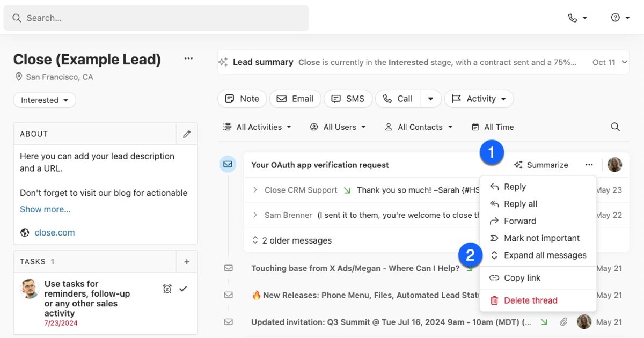Click the Search input field
Screen dimensions: 644x338
(x=156, y=18)
